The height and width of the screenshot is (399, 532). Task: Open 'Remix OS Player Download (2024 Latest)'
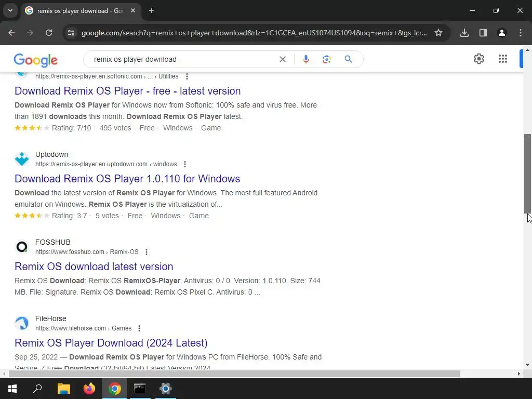pos(111,343)
